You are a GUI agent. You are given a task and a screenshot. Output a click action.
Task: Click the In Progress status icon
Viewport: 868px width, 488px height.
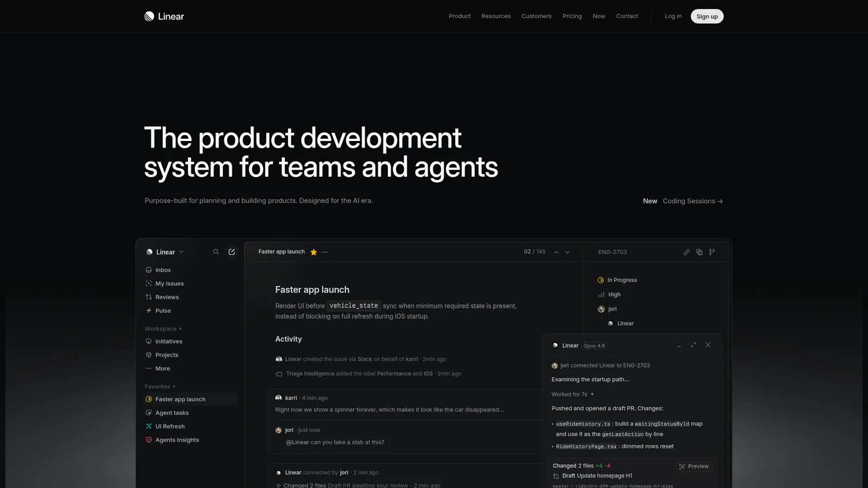(x=601, y=280)
